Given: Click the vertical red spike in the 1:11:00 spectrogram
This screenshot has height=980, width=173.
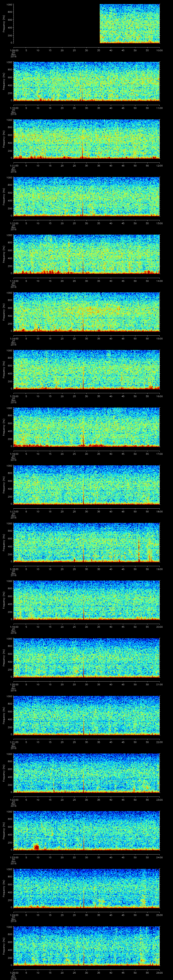Looking at the screenshot, I should [82, 150].
